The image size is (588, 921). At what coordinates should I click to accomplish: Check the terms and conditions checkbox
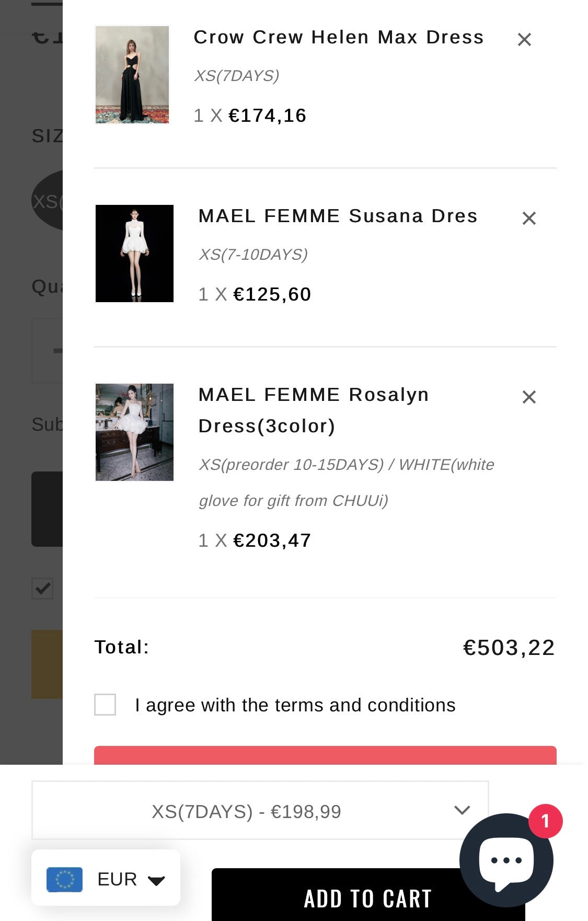coord(105,705)
